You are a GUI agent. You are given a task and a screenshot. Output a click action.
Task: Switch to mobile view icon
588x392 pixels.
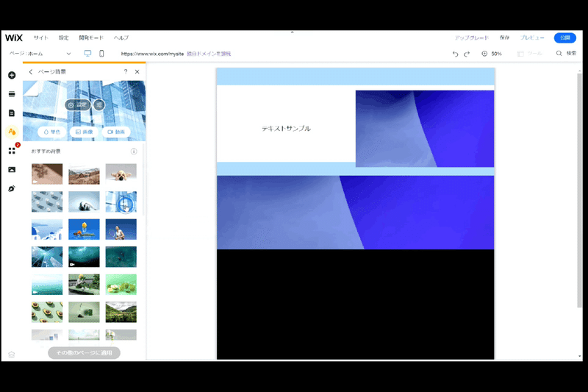pos(101,53)
